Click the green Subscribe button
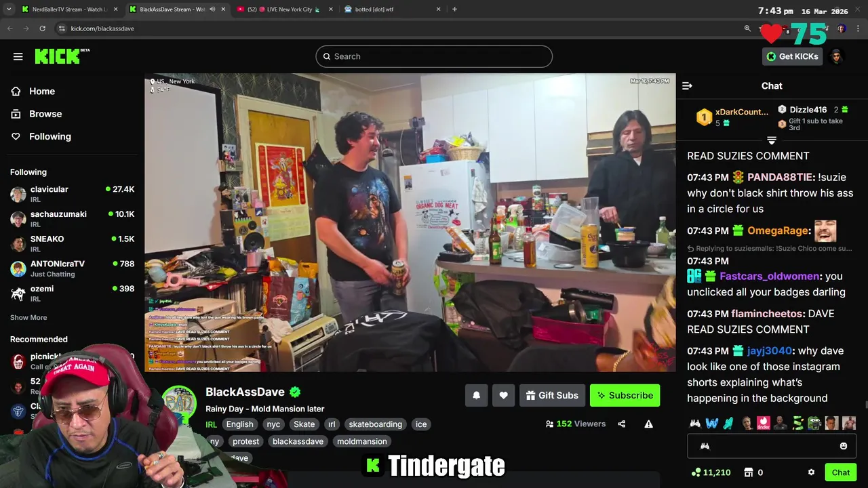The width and height of the screenshot is (868, 488). point(625,395)
